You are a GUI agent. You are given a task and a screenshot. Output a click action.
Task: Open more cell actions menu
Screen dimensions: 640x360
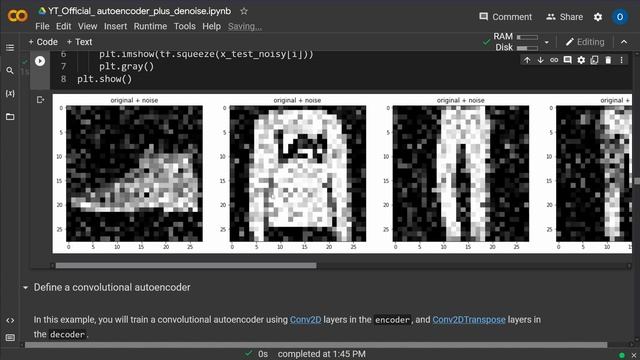coord(622,60)
